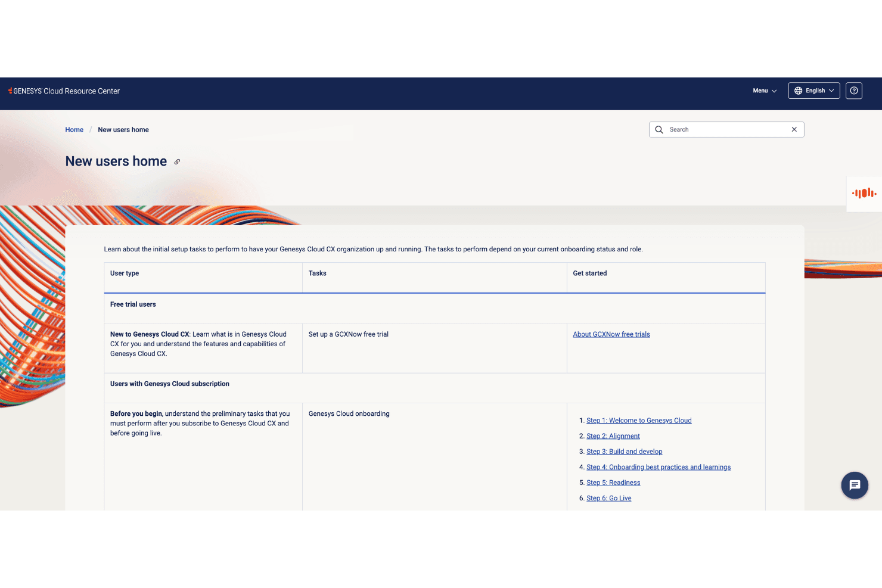882x588 pixels.
Task: Click the Genesys Cloud Resource Center logo
Action: coord(64,91)
